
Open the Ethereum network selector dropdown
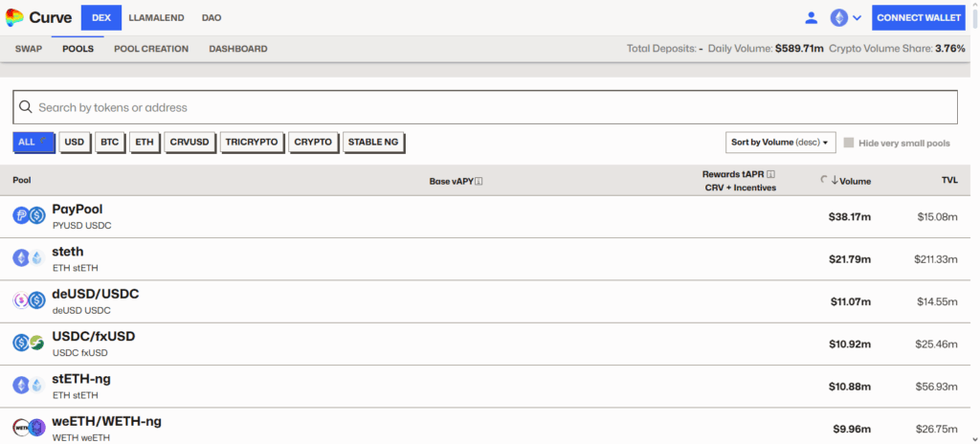click(845, 17)
